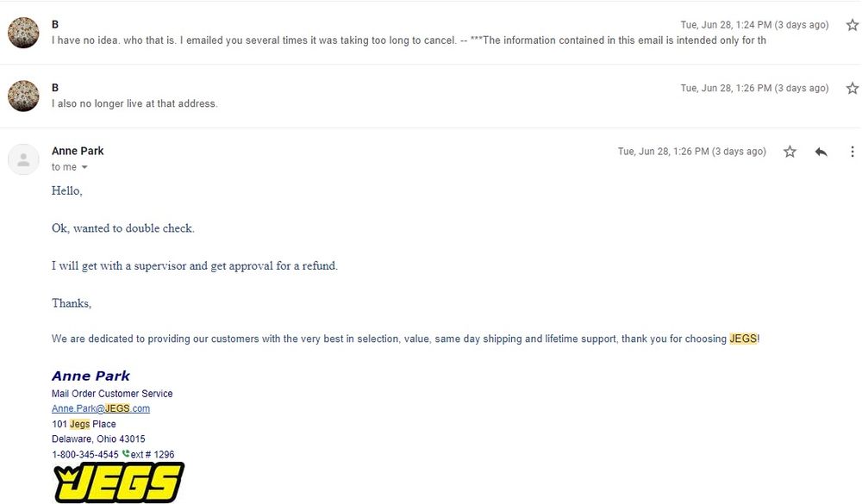Star B's 1:26 PM message
Screen dimensions: 862x504
click(853, 88)
